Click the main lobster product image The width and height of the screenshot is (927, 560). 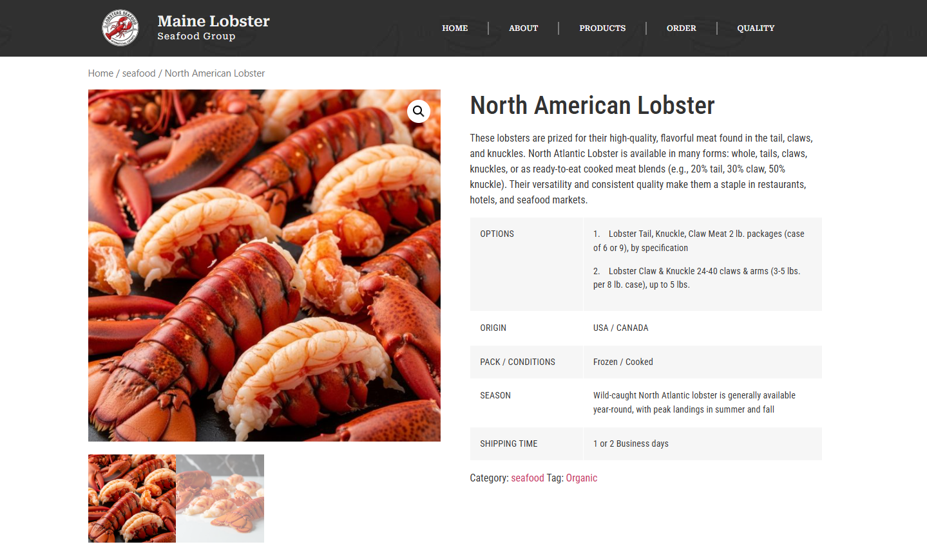click(264, 265)
